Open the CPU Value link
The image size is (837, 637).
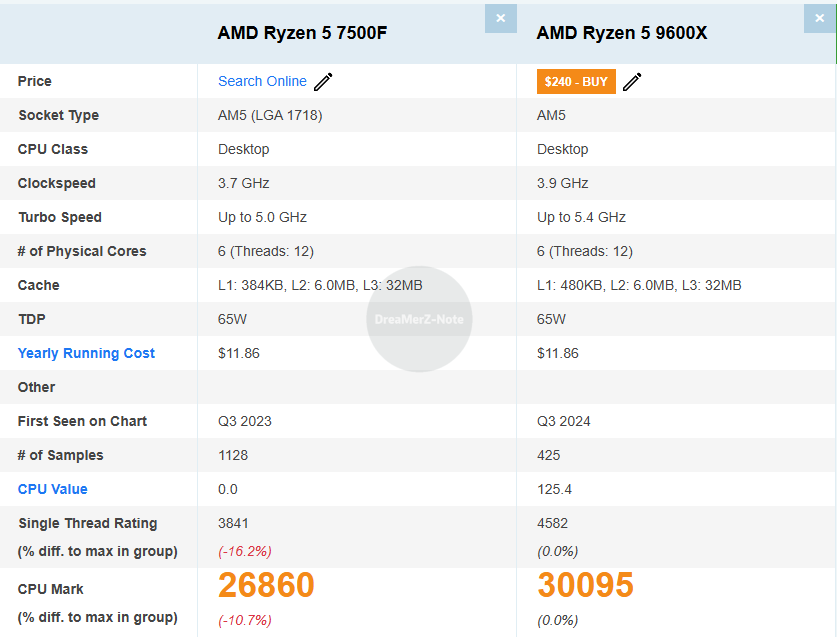point(52,489)
